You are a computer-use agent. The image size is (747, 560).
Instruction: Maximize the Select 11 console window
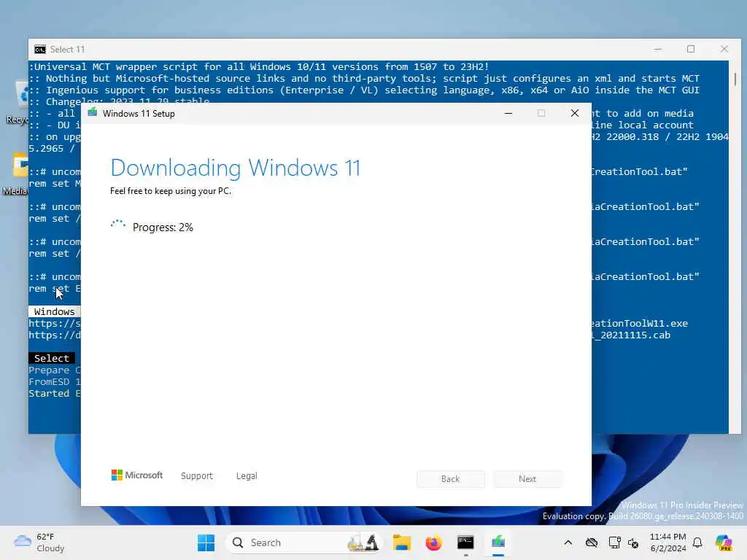[x=691, y=49]
